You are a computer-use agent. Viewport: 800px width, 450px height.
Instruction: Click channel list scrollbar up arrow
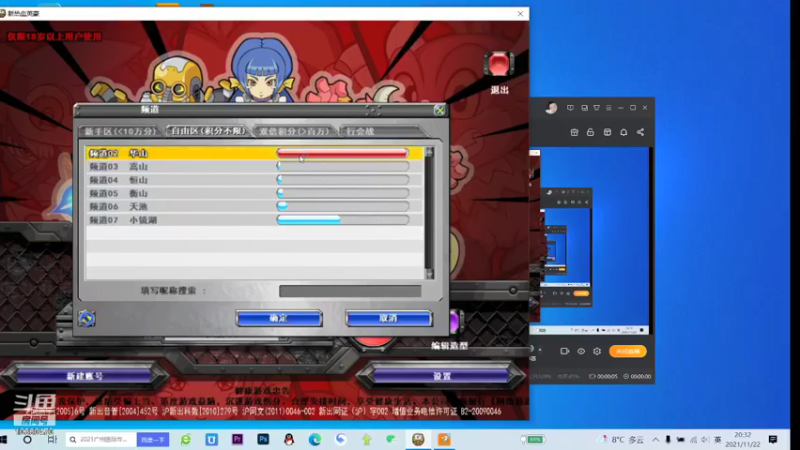click(429, 152)
